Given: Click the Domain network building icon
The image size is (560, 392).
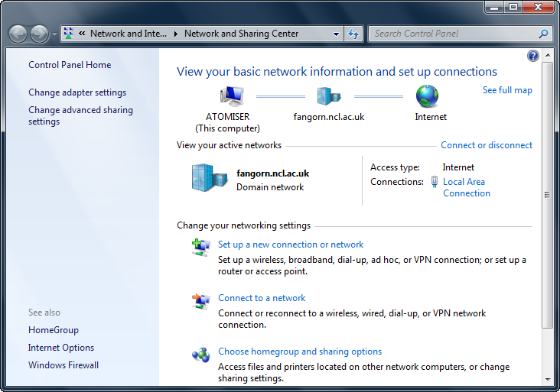Looking at the screenshot, I should click(x=209, y=178).
